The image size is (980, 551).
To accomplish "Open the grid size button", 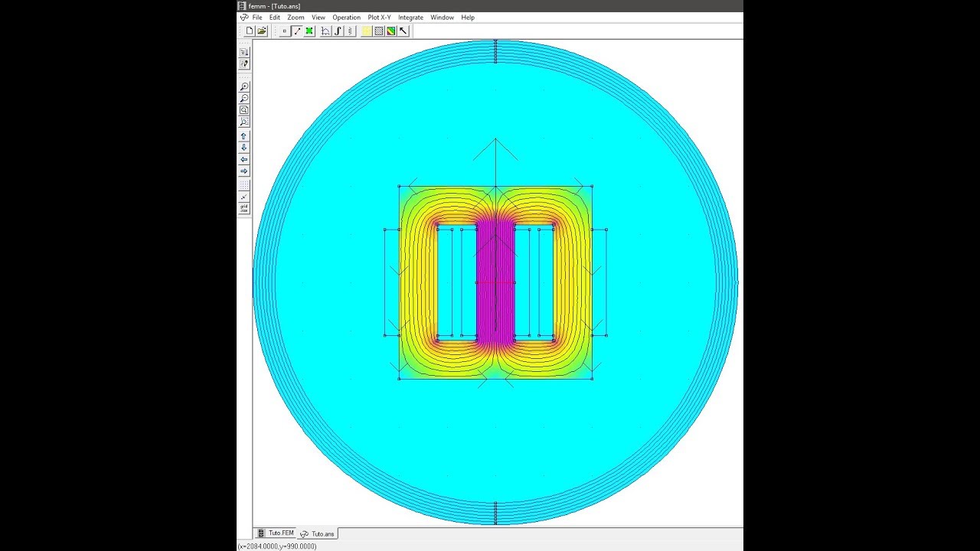I will tap(244, 208).
